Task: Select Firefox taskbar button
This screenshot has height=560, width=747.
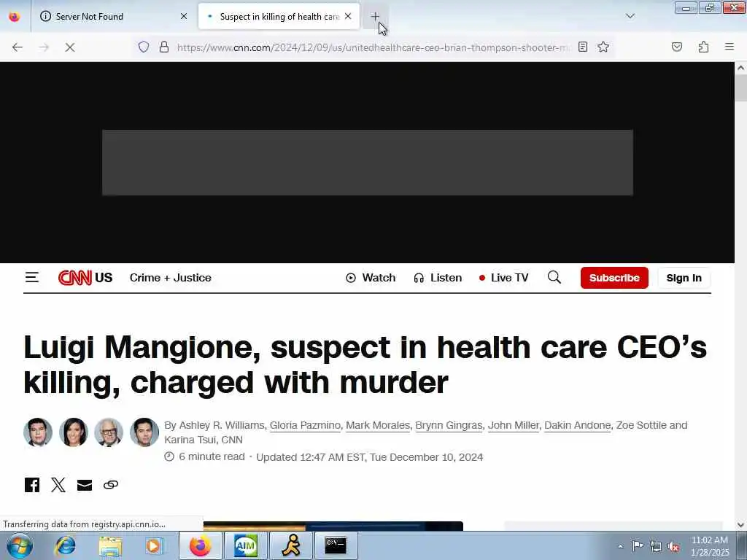Action: pyautogui.click(x=200, y=545)
